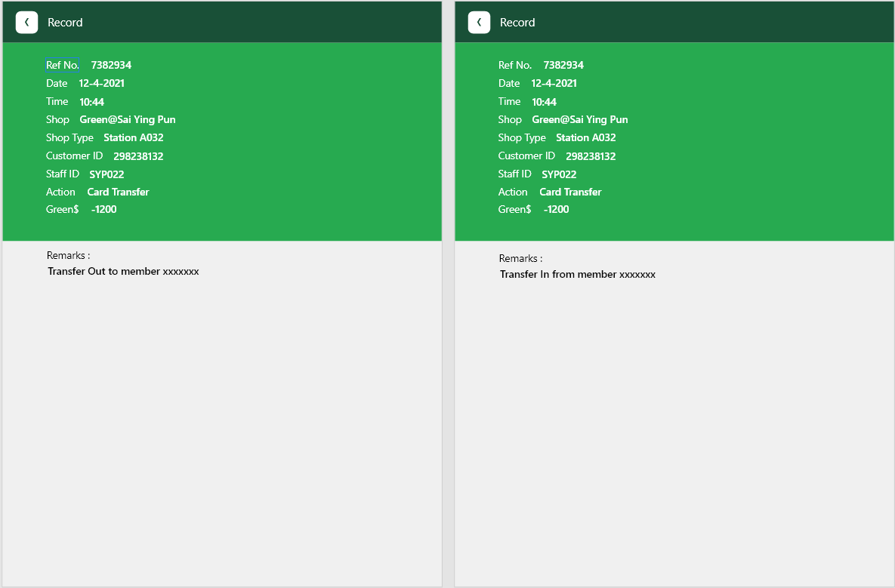Click Staff ID SYP022 in Transfer In record
895x588 pixels.
point(558,174)
